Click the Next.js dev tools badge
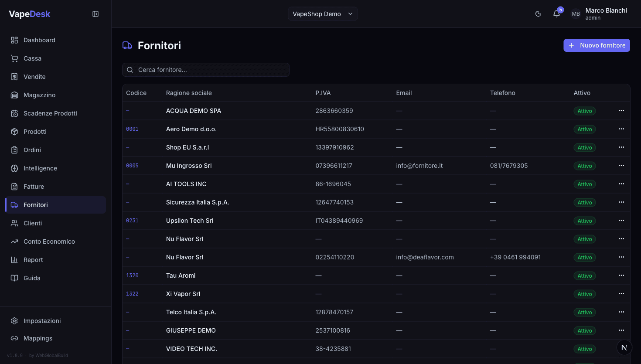 pos(624,347)
